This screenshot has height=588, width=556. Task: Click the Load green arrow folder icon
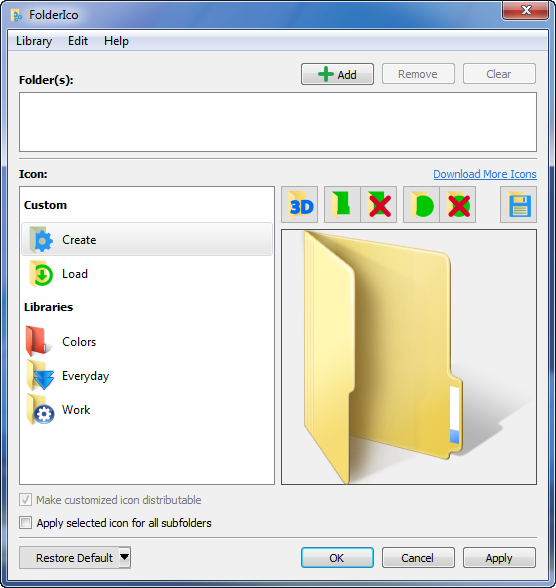[41, 274]
